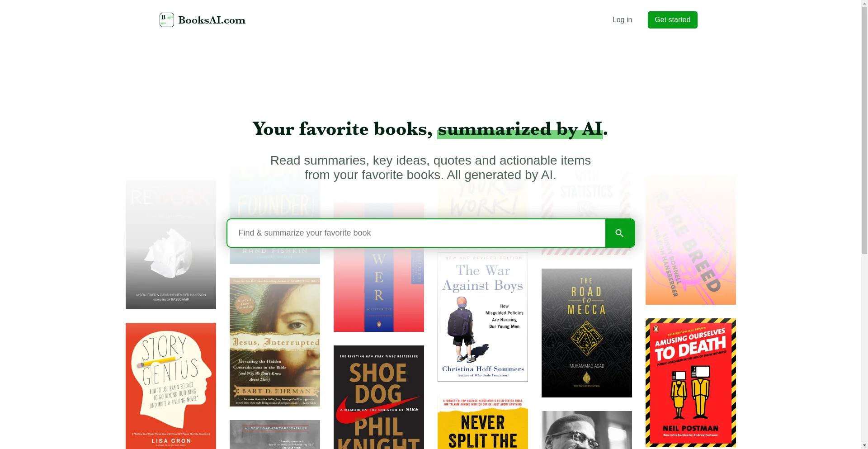
Task: Open the Story Genius book cover
Action: tap(171, 386)
